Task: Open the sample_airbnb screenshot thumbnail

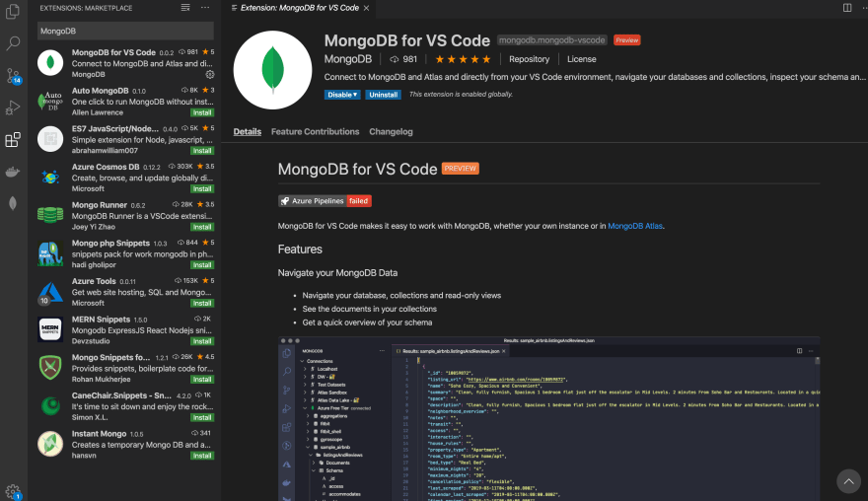Action: [x=548, y=418]
